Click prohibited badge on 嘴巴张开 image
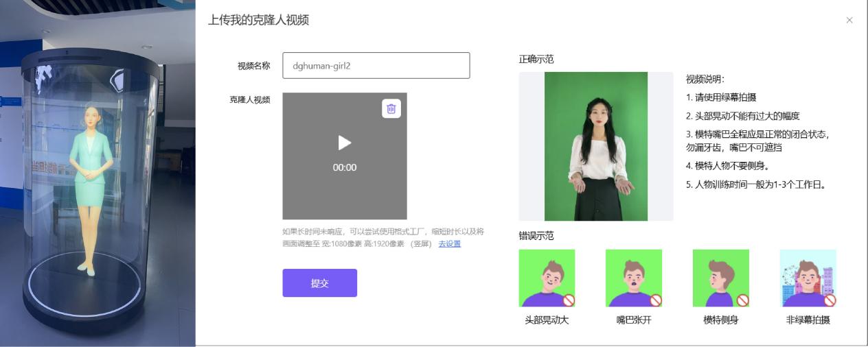Image resolution: width=868 pixels, height=347 pixels. coord(656,300)
